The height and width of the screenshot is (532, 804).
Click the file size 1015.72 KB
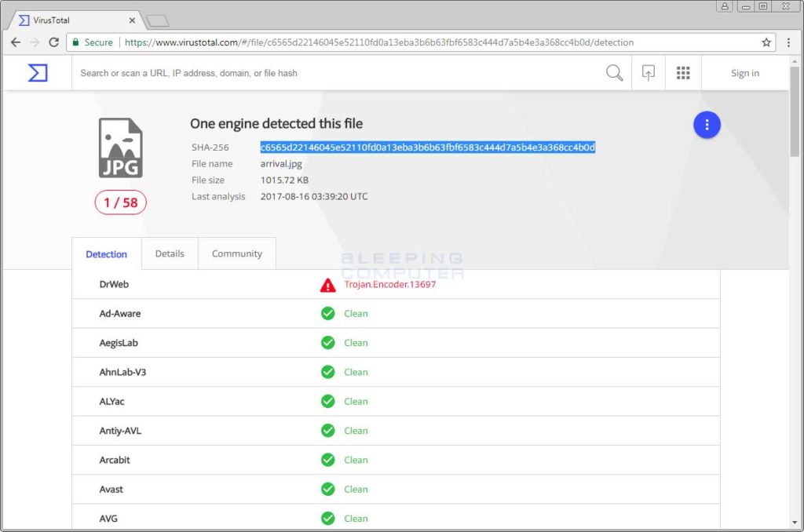point(284,180)
